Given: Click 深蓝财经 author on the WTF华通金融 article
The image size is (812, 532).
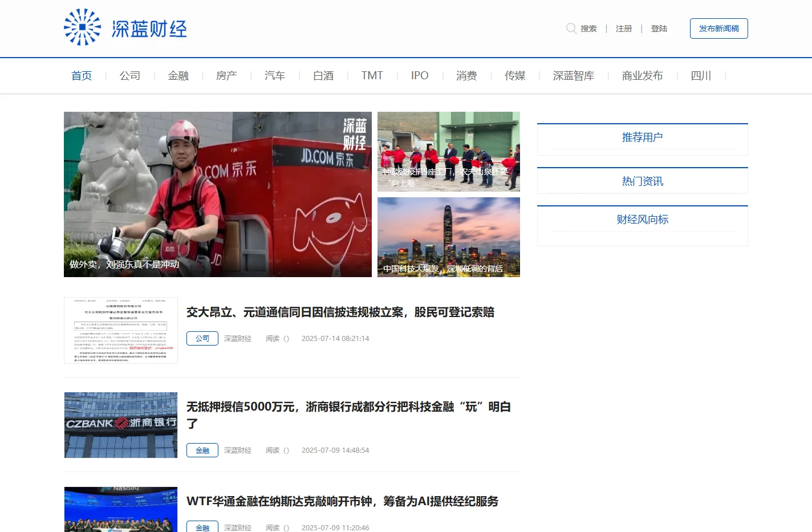Looking at the screenshot, I should pyautogui.click(x=238, y=528).
